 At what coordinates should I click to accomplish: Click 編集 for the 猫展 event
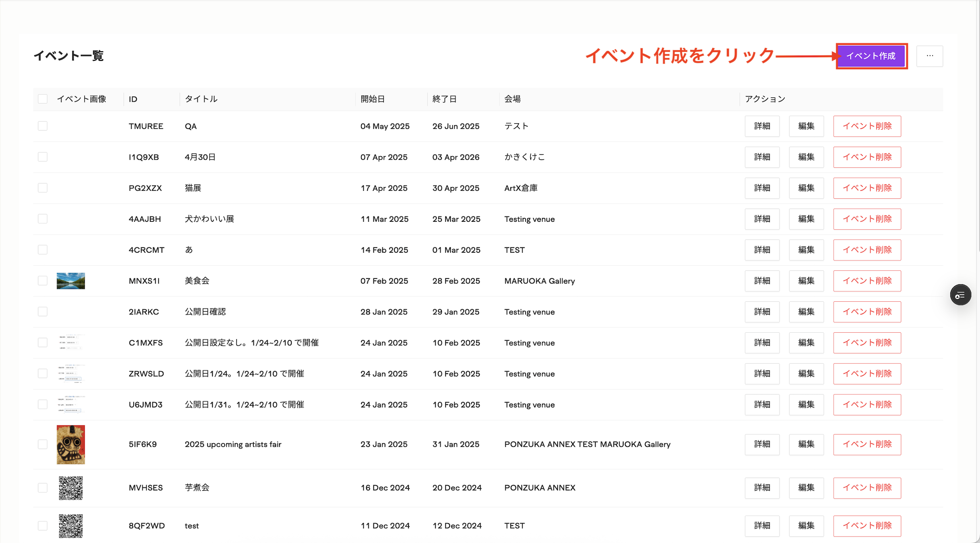point(806,188)
